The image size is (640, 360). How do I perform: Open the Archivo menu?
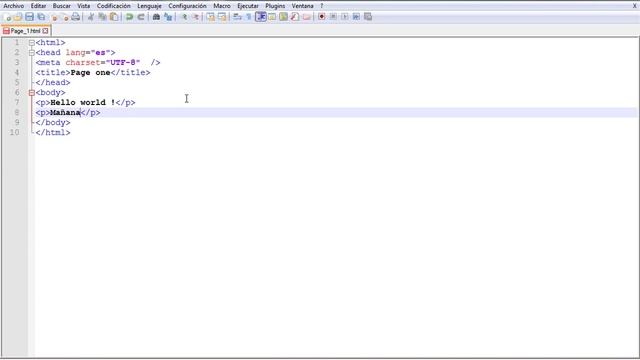coord(13,6)
